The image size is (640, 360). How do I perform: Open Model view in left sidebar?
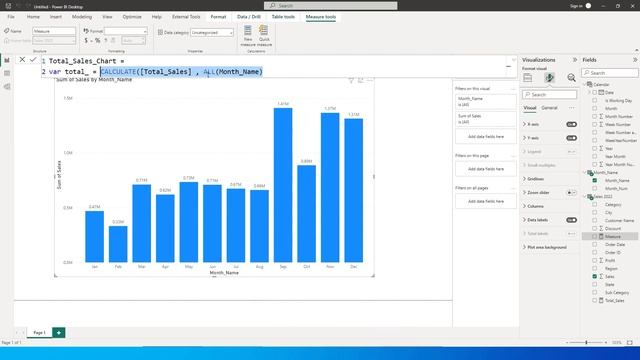[7, 87]
